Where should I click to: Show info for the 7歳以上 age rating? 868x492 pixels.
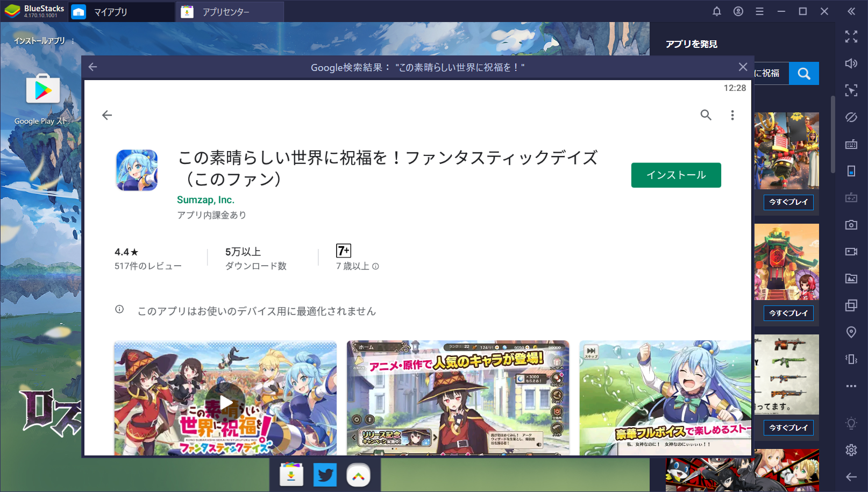pyautogui.click(x=375, y=266)
